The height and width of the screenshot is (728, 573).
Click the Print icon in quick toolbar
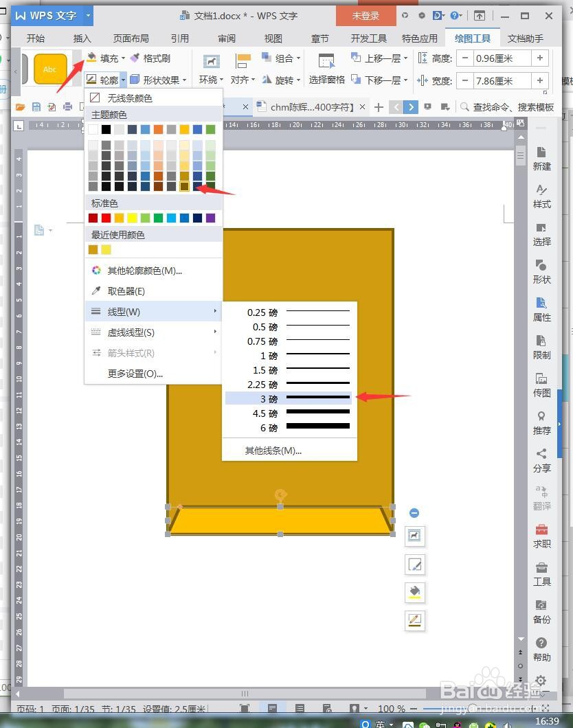tap(68, 107)
